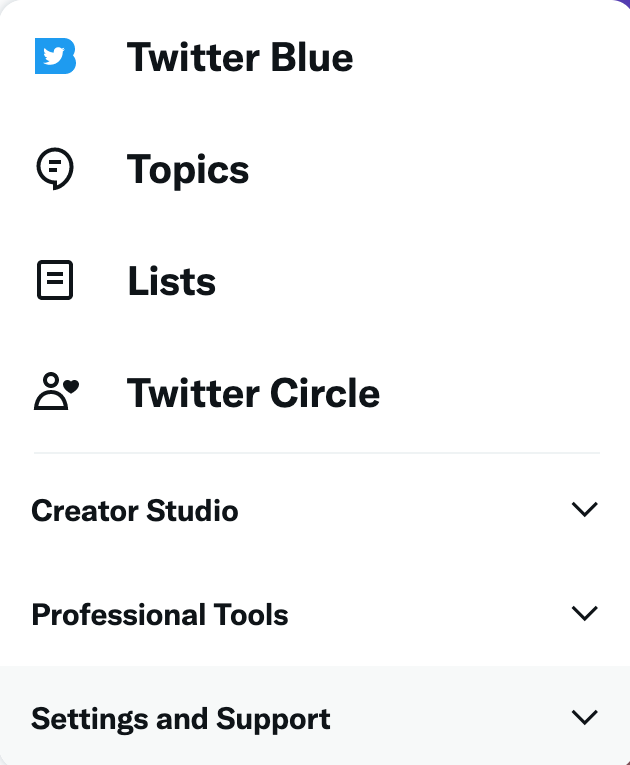This screenshot has height=765, width=630.
Task: Expand Creator Studio using its chevron arrow
Action: (585, 509)
